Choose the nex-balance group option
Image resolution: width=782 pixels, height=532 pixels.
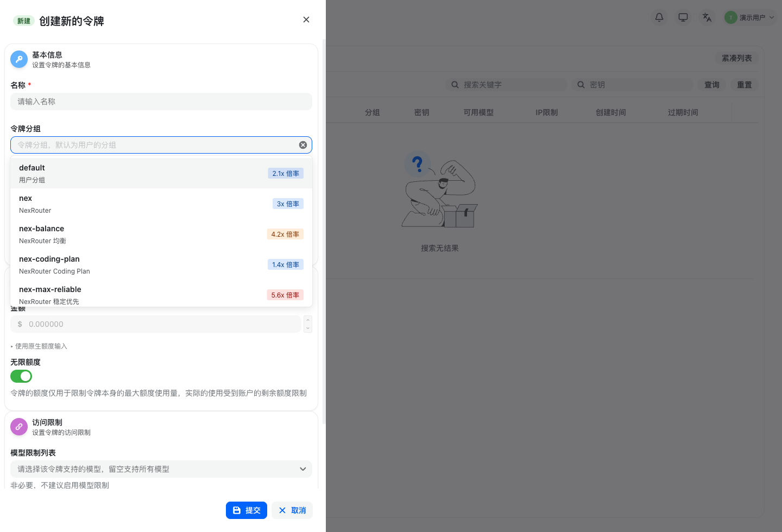tap(161, 234)
